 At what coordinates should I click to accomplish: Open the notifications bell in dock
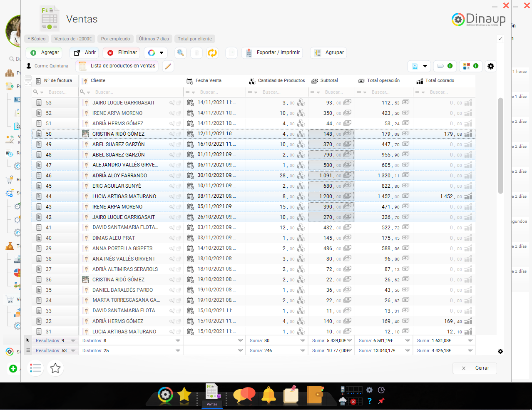[268, 395]
